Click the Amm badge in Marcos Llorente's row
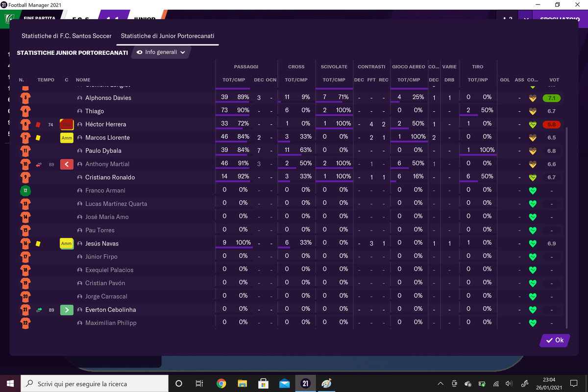 [x=67, y=138]
